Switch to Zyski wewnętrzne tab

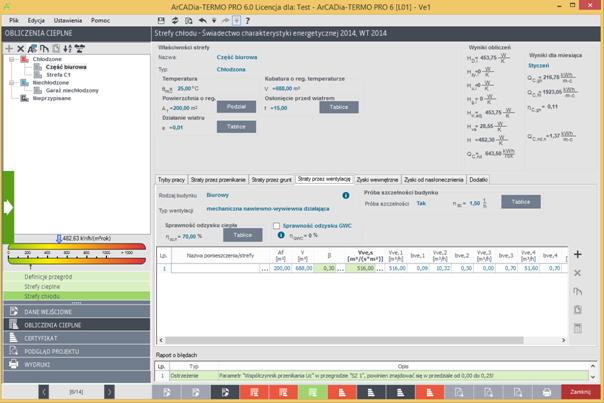click(x=377, y=180)
